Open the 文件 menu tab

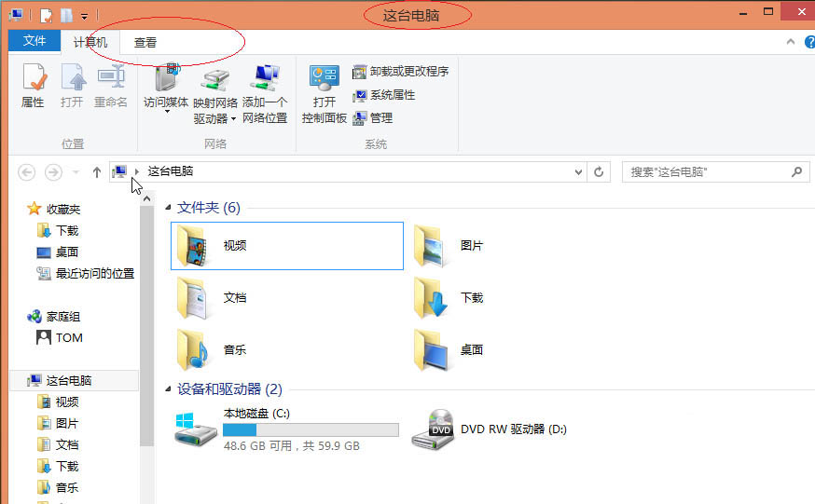click(x=35, y=41)
